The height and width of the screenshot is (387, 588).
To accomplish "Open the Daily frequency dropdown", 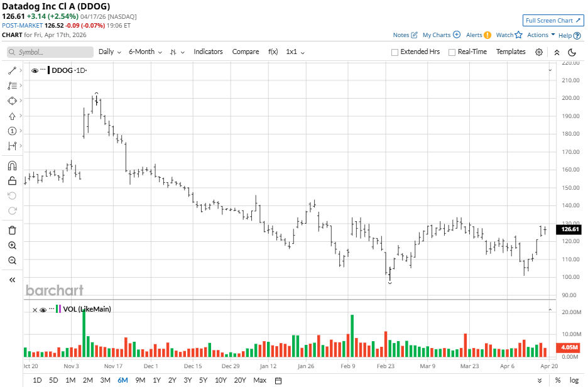I will [x=109, y=52].
